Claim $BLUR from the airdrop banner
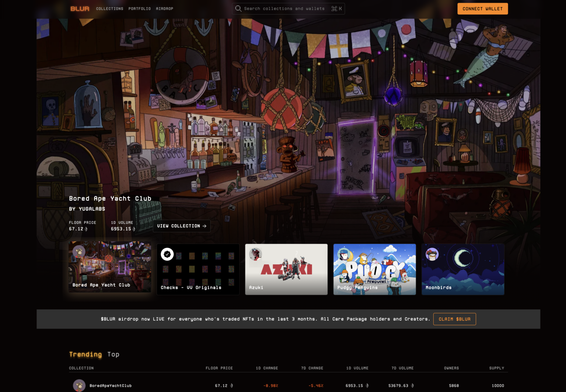Image resolution: width=566 pixels, height=392 pixels. [454, 319]
